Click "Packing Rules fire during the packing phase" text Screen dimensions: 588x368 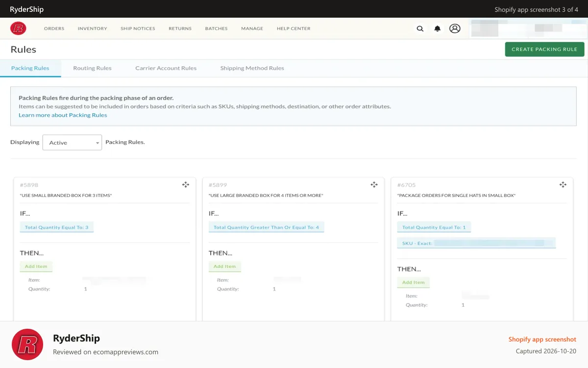point(96,98)
